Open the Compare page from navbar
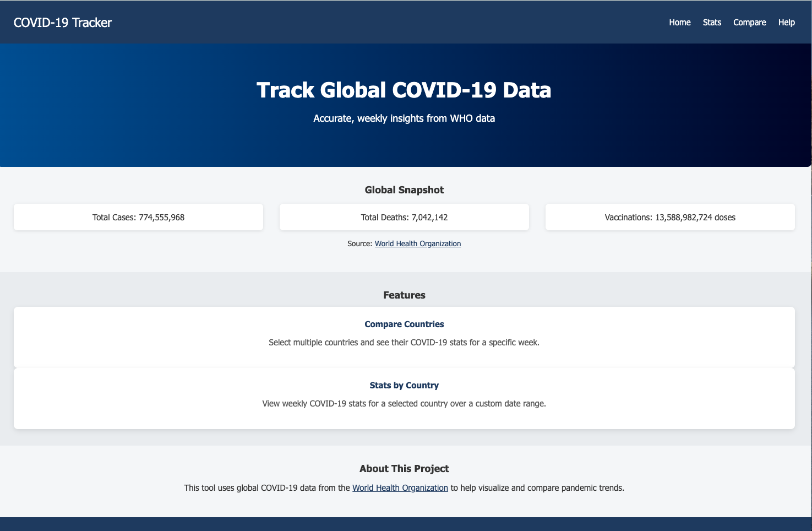Viewport: 812px width, 531px height. [749, 23]
